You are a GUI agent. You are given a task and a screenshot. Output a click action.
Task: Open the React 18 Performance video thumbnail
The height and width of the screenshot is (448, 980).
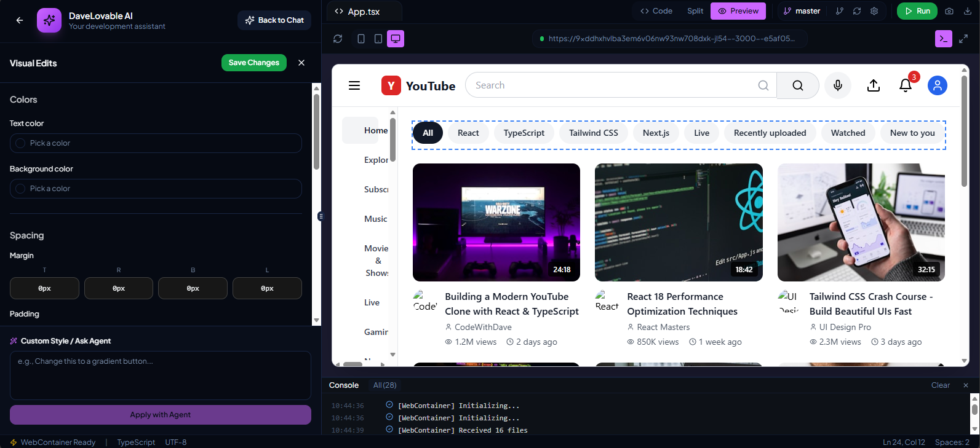point(679,222)
